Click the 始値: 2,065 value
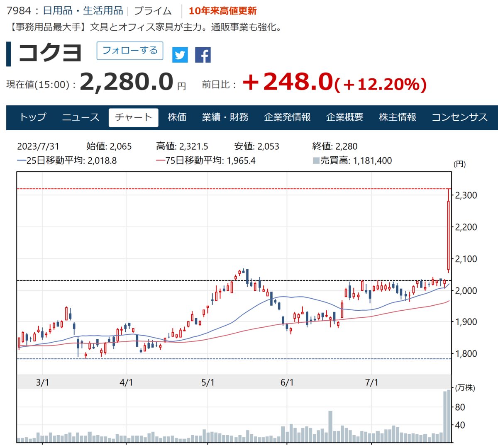The image size is (498, 448). point(109,146)
